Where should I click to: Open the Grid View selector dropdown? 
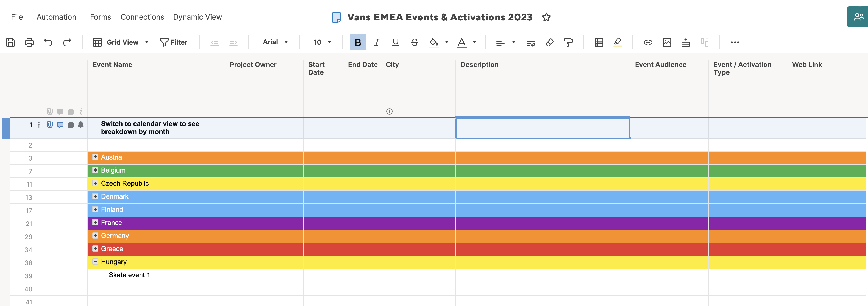(147, 42)
